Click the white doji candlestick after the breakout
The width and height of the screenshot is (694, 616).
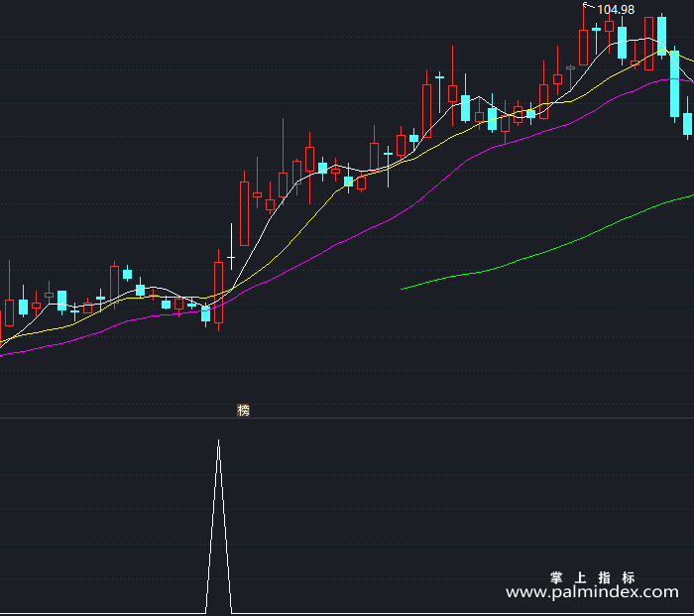[x=231, y=247]
